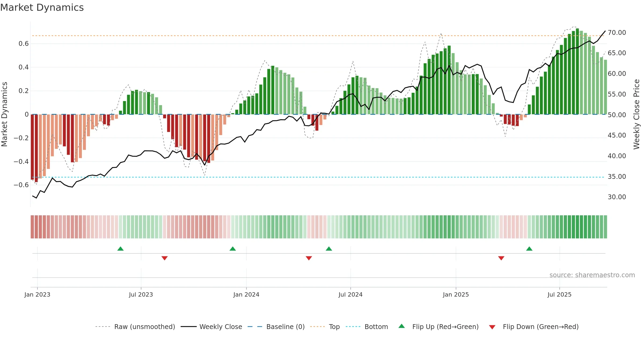Click red flip-down marker near August 2023
The height and width of the screenshot is (362, 644).
tap(164, 258)
